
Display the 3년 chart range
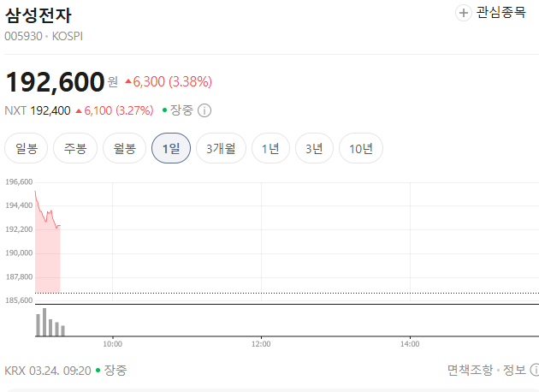point(314,149)
